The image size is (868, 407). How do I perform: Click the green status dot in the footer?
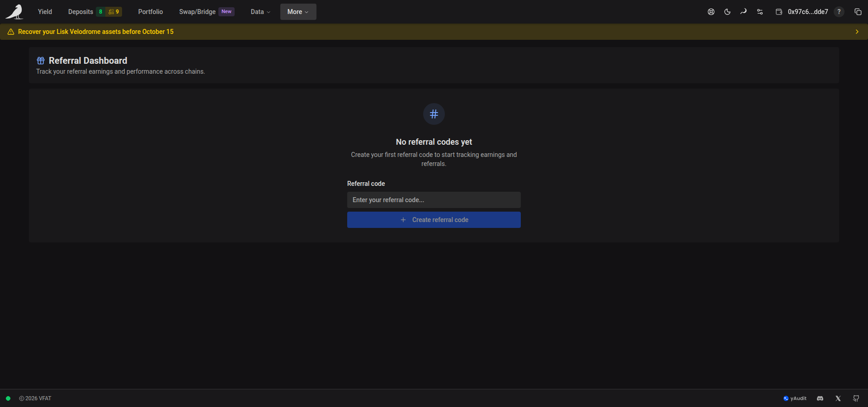click(8, 398)
